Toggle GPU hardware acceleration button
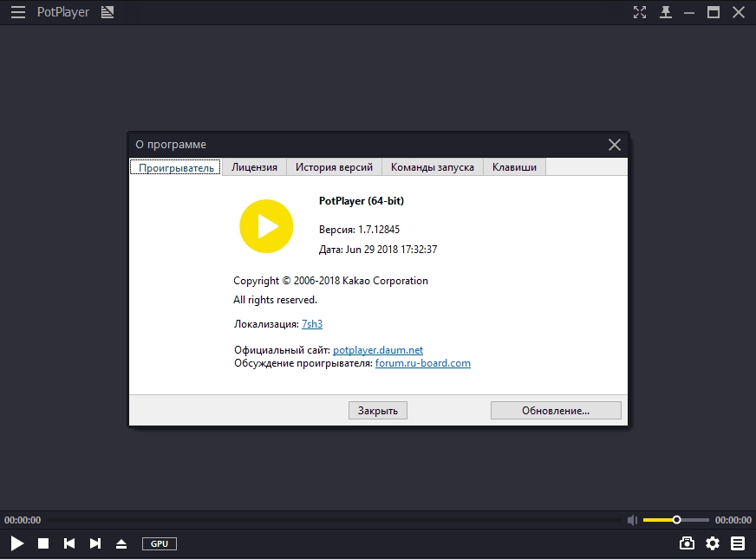 tap(160, 543)
